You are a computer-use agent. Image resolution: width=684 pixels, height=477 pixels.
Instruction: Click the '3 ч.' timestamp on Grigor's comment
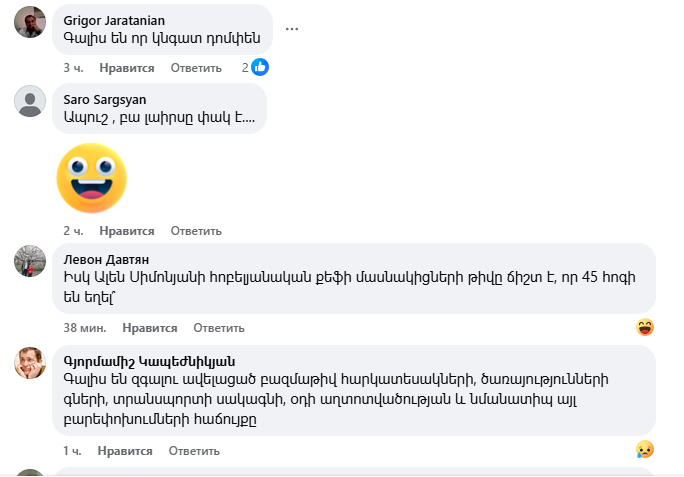coord(72,68)
